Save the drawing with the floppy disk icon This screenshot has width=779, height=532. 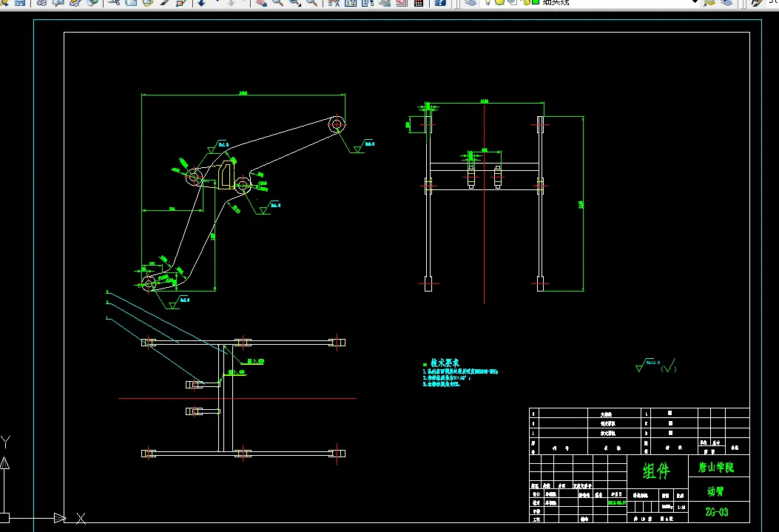(20, 2)
